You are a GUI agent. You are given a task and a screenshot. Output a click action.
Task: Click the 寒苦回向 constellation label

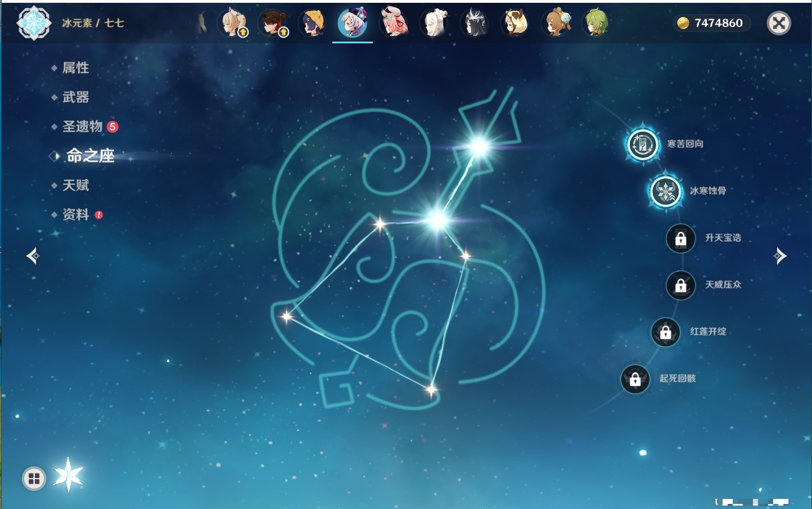point(685,144)
